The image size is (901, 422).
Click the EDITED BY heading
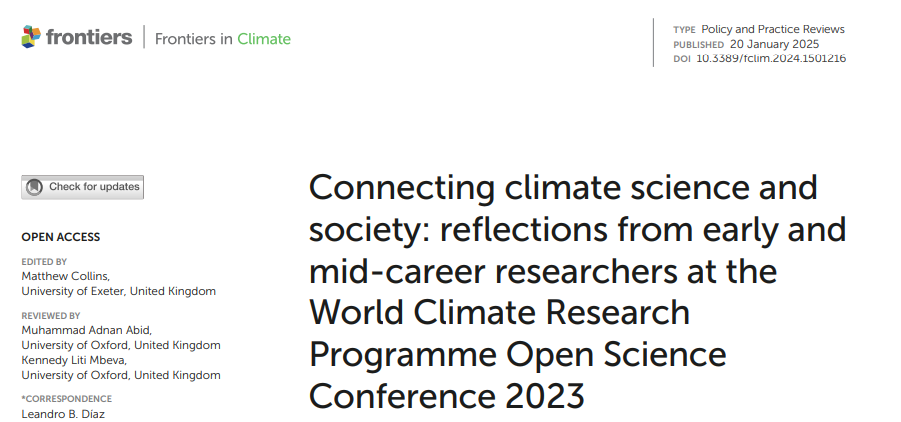click(x=44, y=262)
